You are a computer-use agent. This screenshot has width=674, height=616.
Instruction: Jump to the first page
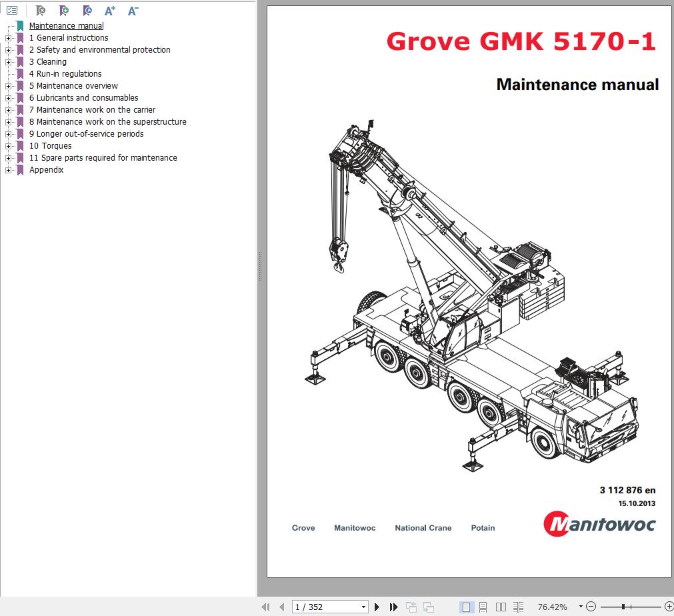click(265, 607)
